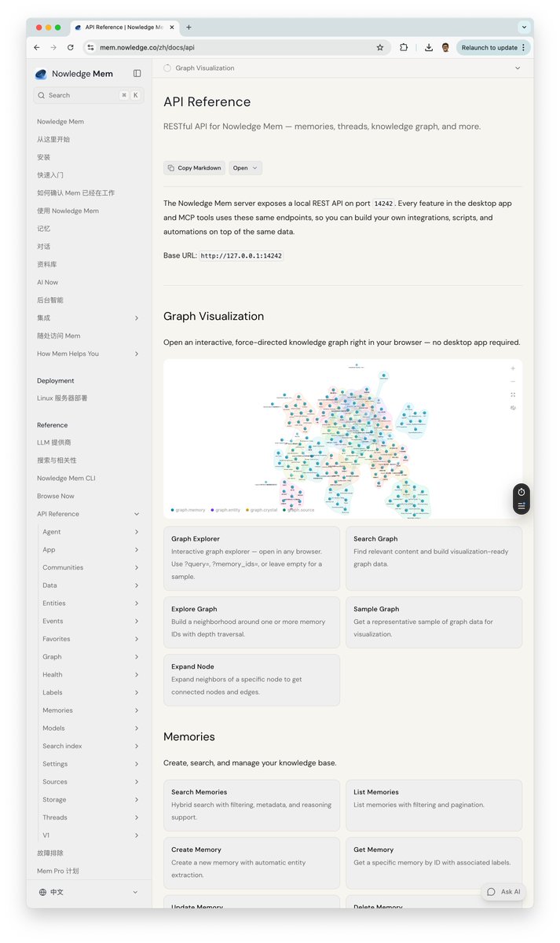Open the 'Open' dropdown next to Copy Markdown

point(245,167)
